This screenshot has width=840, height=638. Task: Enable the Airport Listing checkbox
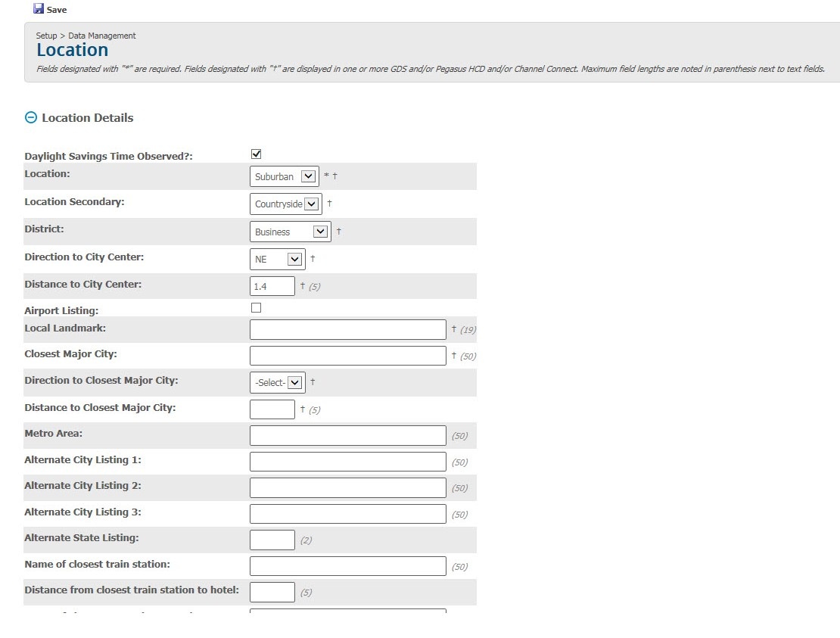pyautogui.click(x=256, y=308)
